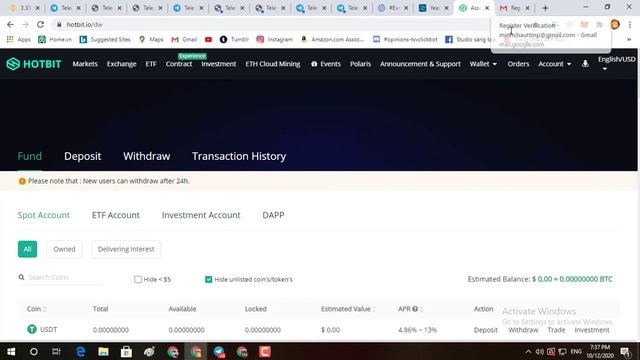Open a new browser tab
This screenshot has height=360, width=640.
545,8
